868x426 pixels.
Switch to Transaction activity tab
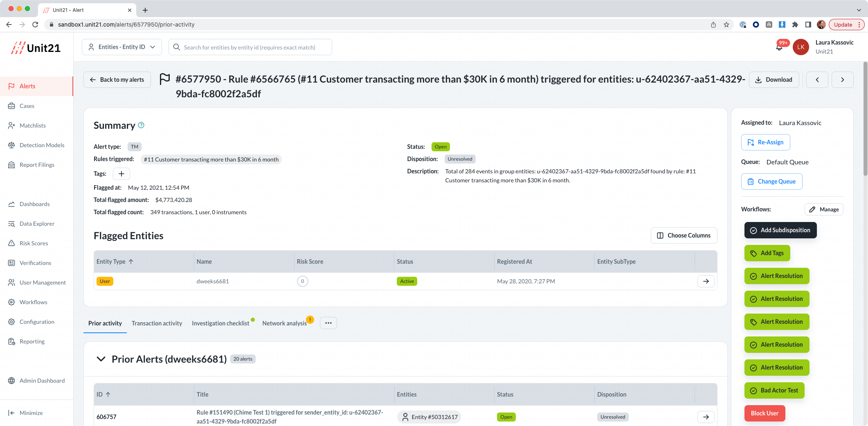click(157, 323)
